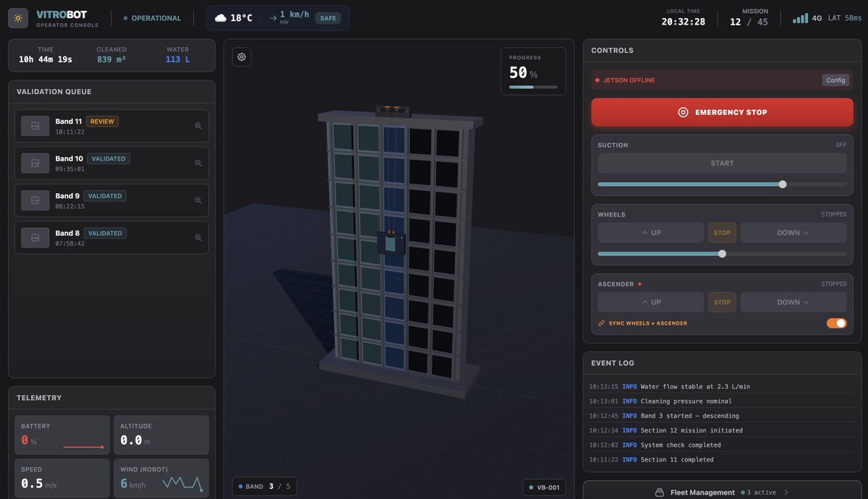Move wheels Up

[650, 233]
